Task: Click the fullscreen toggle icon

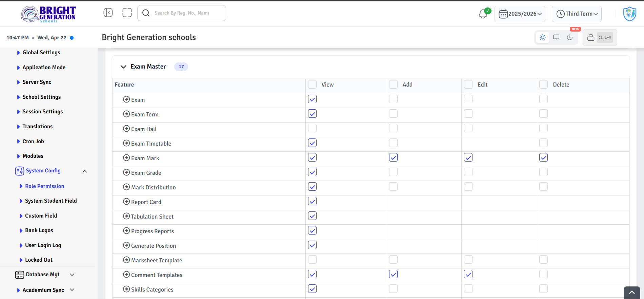Action: pos(127,13)
